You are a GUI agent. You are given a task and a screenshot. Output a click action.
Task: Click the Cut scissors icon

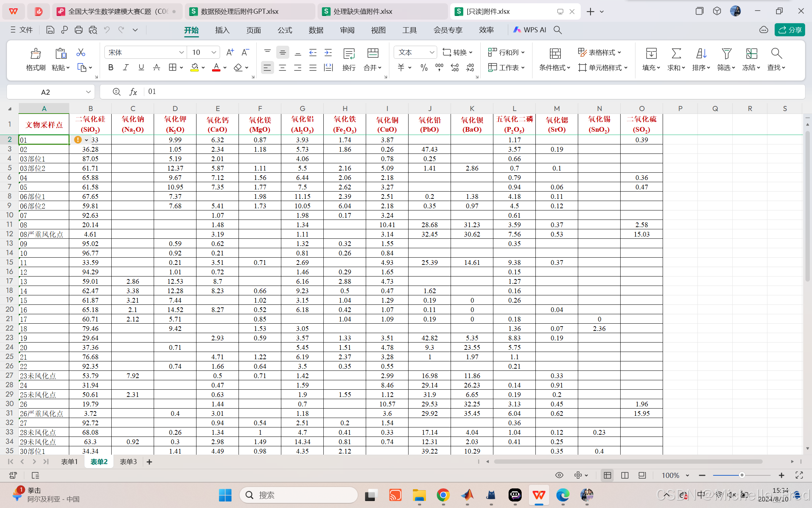(80, 53)
